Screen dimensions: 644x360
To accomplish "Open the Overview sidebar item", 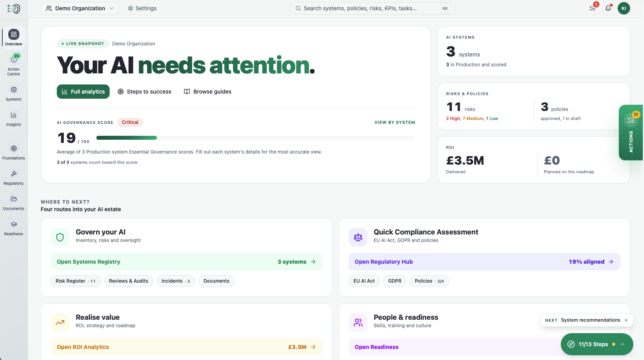I will click(14, 37).
